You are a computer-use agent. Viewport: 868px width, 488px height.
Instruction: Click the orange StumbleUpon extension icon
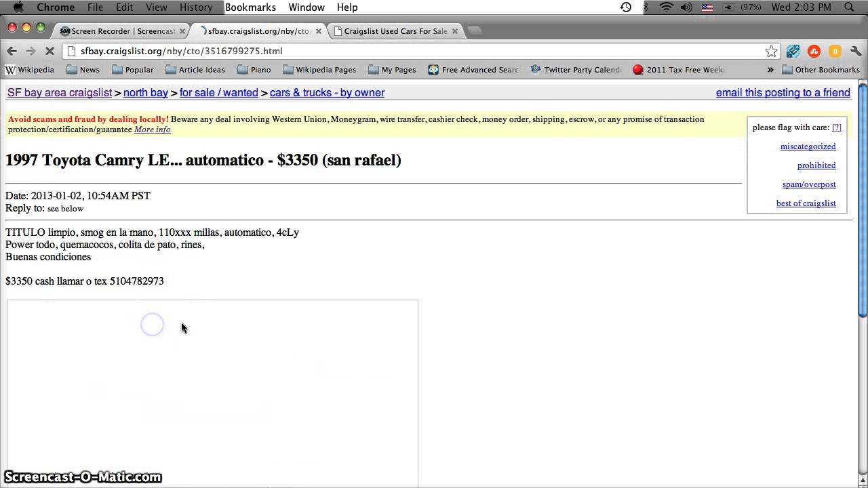coord(814,51)
